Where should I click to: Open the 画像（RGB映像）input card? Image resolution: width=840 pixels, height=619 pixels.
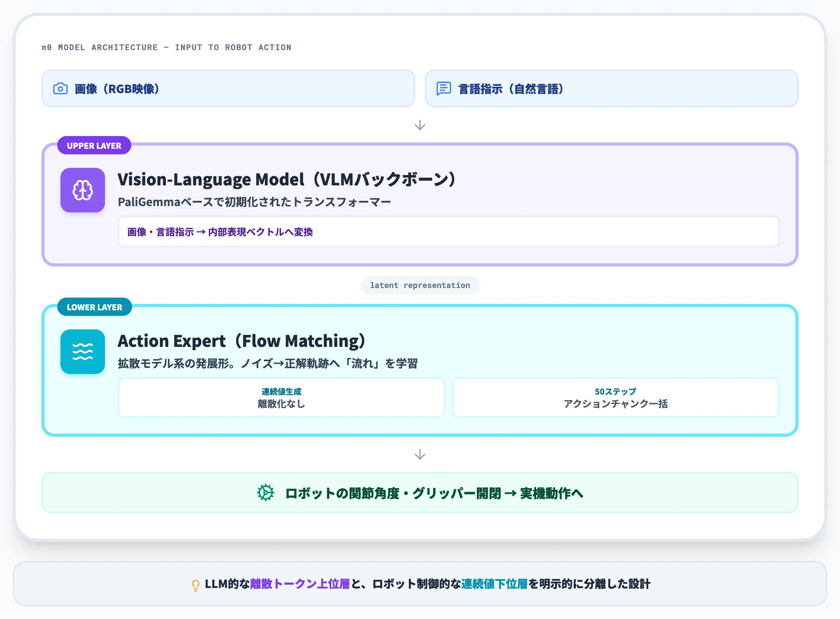(228, 88)
